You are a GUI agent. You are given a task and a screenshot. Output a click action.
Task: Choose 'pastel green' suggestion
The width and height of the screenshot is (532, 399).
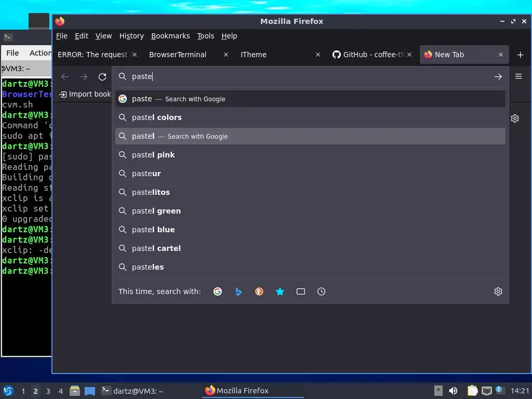310,211
